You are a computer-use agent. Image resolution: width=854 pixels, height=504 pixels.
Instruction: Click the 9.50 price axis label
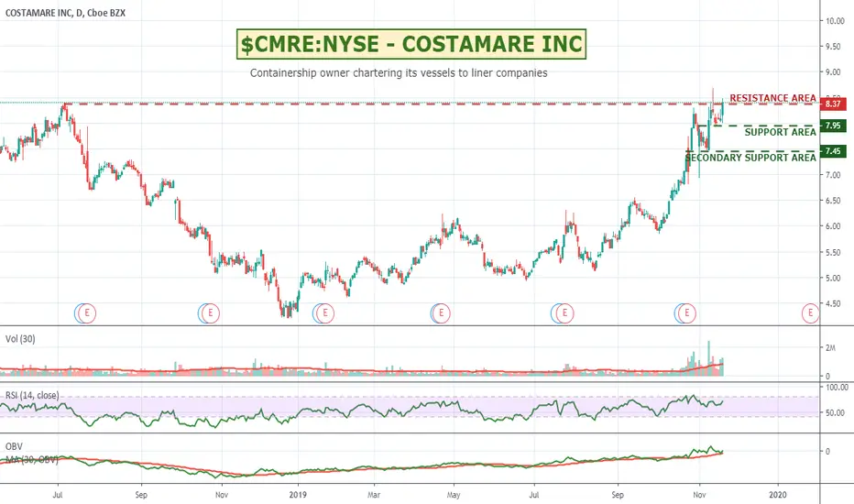[x=833, y=47]
